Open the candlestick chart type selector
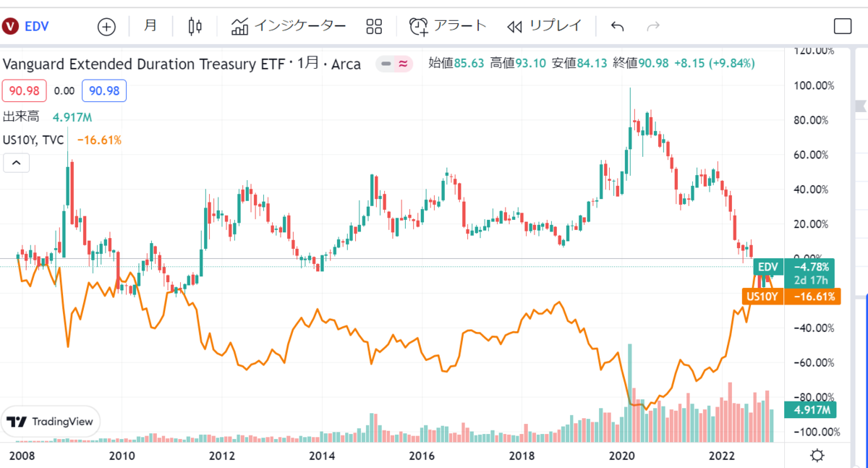Image resolution: width=868 pixels, height=468 pixels. pyautogui.click(x=194, y=27)
